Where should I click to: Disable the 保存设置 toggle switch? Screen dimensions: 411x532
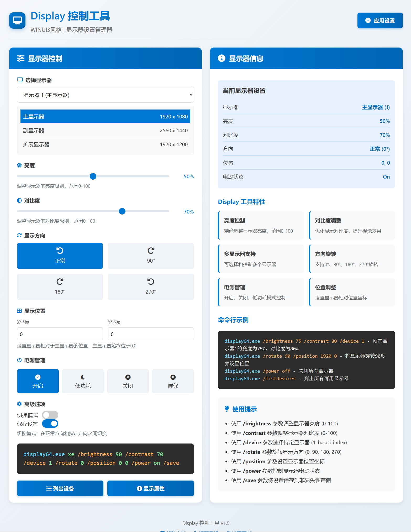[50, 424]
